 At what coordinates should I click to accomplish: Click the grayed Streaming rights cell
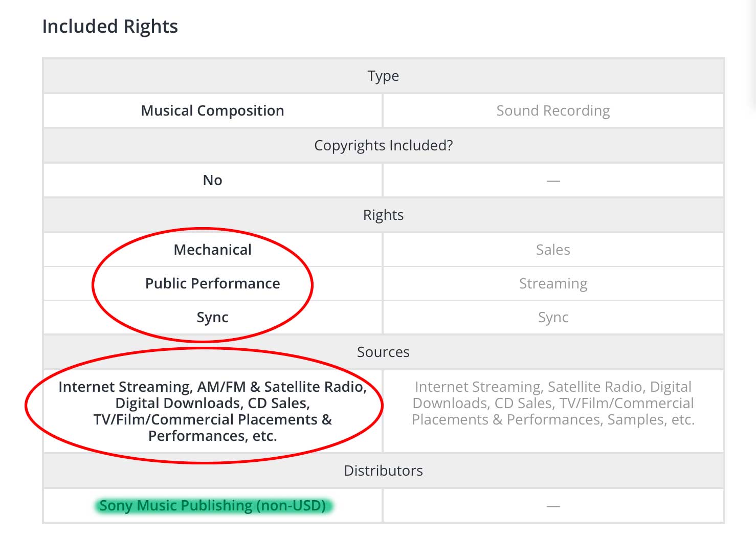553,283
